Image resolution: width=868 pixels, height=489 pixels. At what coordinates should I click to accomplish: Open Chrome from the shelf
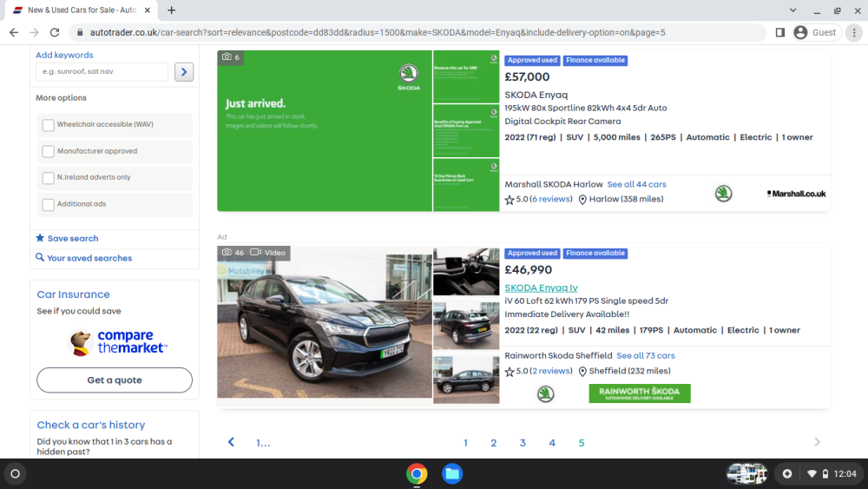(x=417, y=474)
